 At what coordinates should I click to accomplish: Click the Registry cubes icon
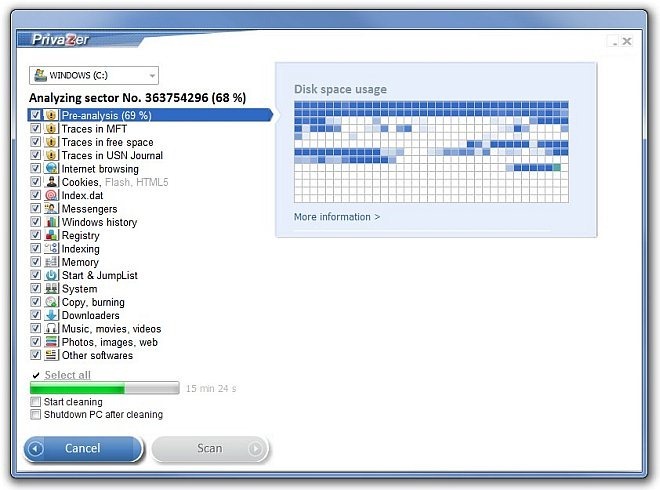click(51, 235)
